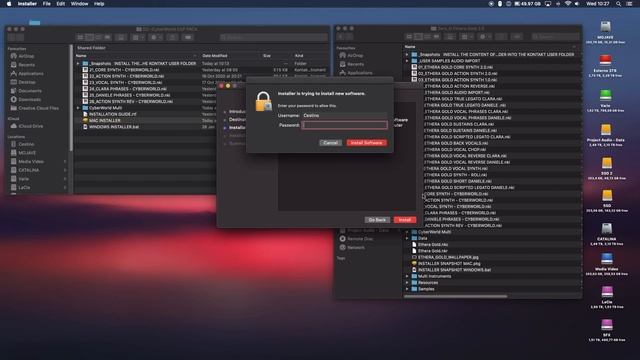This screenshot has width=640, height=360.
Task: Select MAC INSTALLER file in left window
Action: pyautogui.click(x=104, y=120)
